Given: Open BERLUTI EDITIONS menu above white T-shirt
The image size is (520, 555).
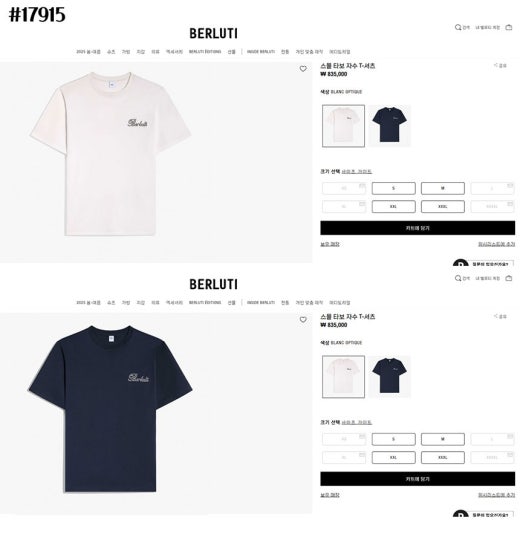Looking at the screenshot, I should pyautogui.click(x=205, y=52).
